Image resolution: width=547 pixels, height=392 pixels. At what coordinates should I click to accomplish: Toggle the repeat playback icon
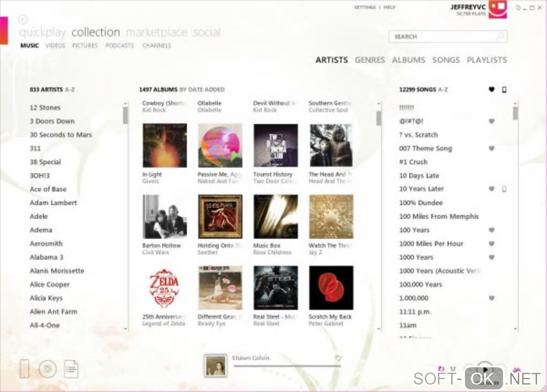441,368
